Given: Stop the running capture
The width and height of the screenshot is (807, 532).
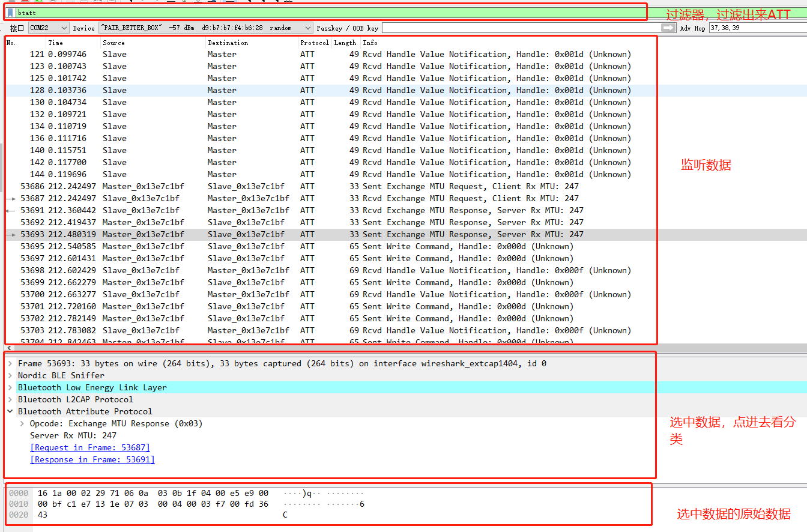Looking at the screenshot, I should [24, 1].
